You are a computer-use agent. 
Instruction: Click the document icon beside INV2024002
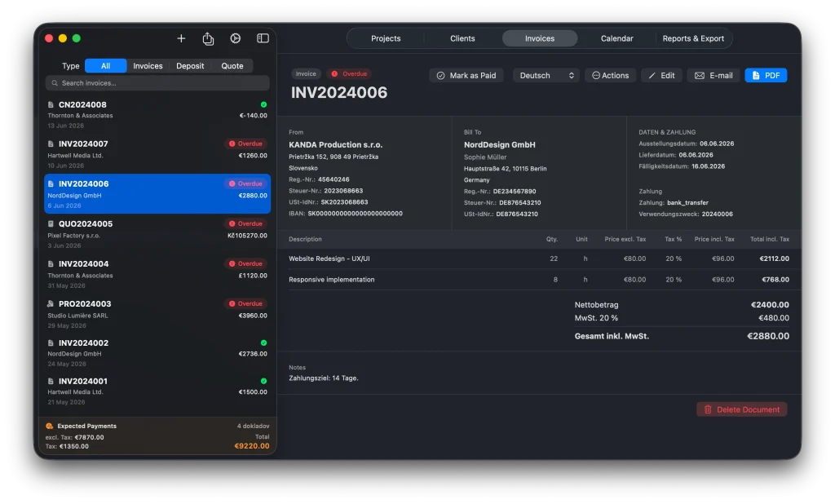[51, 343]
